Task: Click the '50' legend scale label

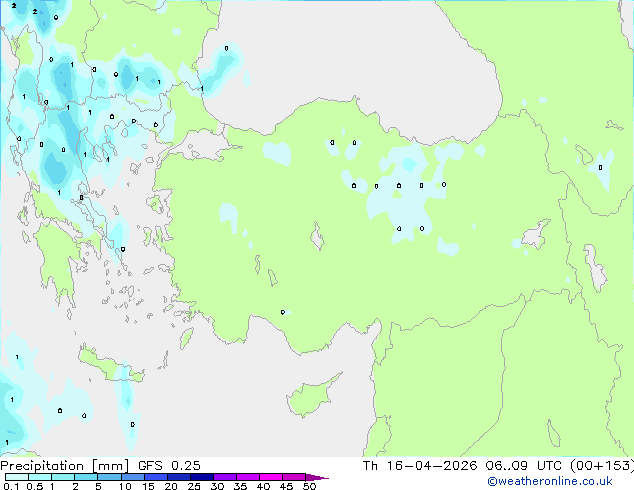Action: (x=309, y=486)
